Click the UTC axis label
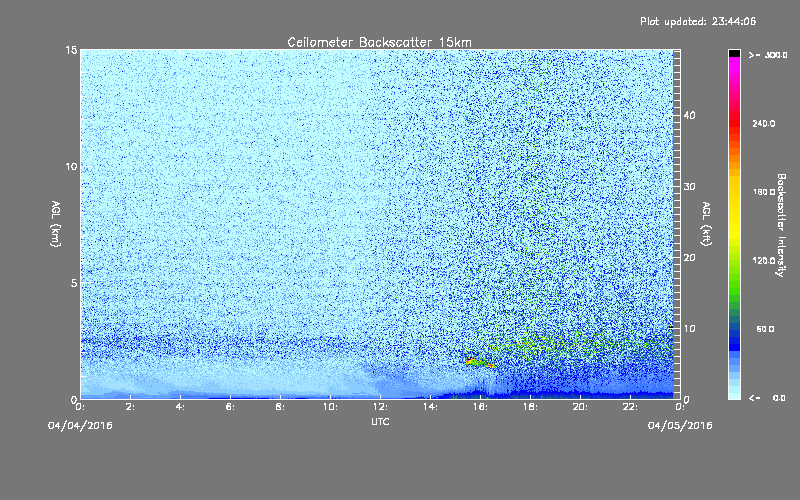 pos(380,422)
